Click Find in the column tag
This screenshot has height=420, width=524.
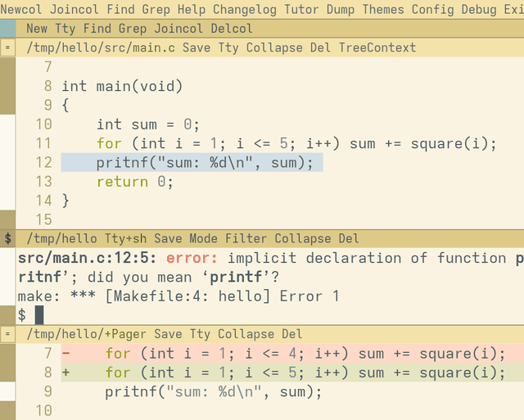(97, 29)
